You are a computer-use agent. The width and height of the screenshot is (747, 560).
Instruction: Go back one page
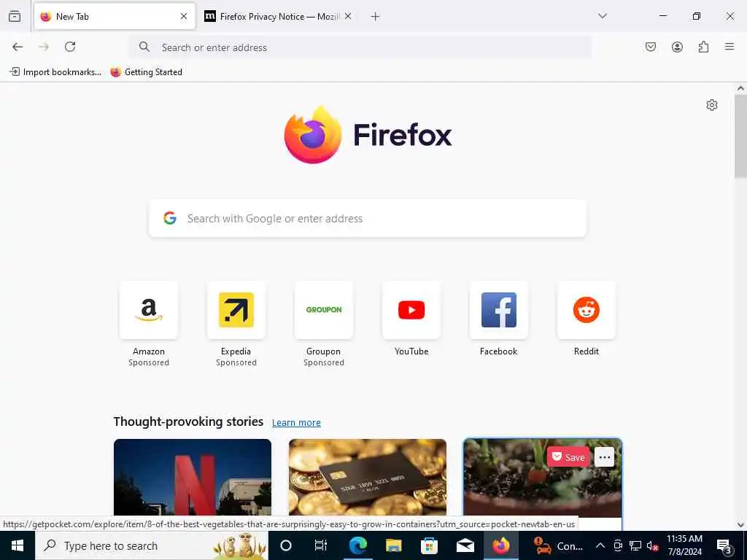coord(18,47)
